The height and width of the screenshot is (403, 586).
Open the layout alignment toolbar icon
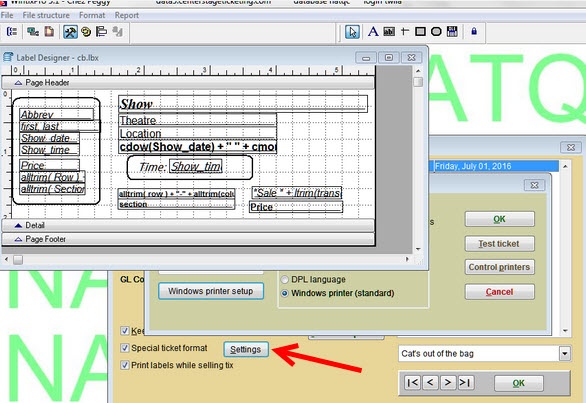[101, 32]
